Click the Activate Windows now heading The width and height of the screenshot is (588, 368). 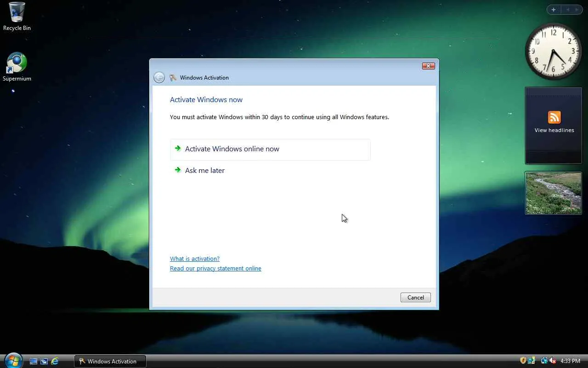206,100
